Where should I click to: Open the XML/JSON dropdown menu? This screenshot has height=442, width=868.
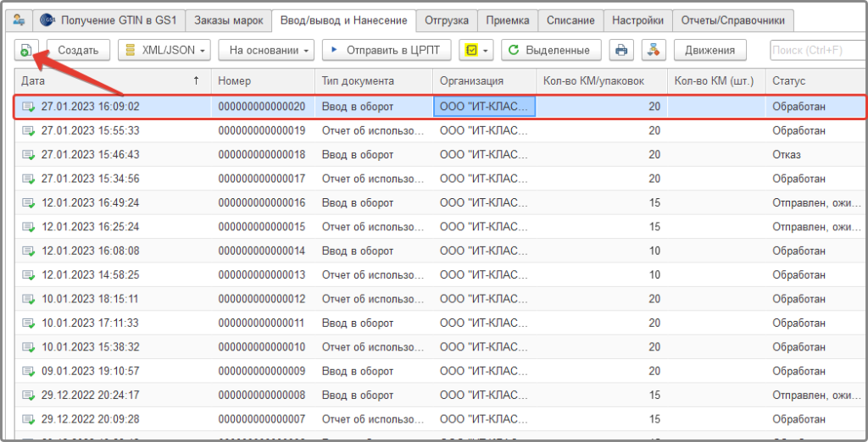click(164, 50)
